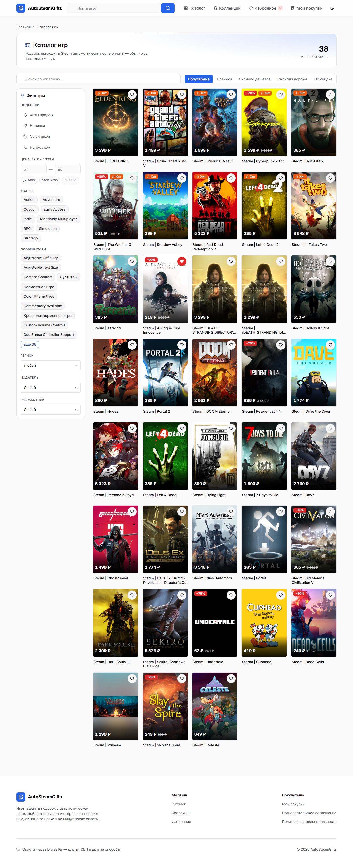Click heart icon on Half-Life 2
Viewport: 353px width, 868px height.
click(x=330, y=95)
